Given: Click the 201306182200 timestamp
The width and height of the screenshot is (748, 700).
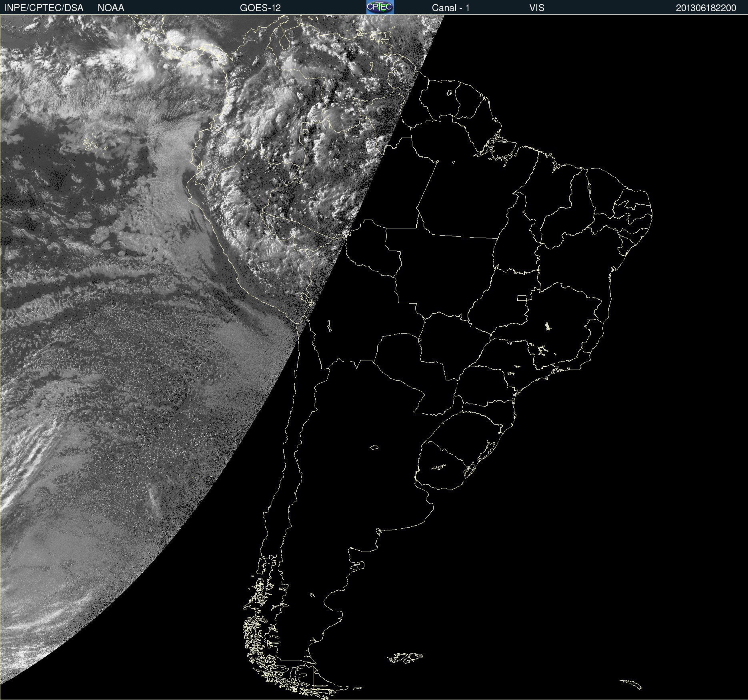Looking at the screenshot, I should tap(706, 8).
